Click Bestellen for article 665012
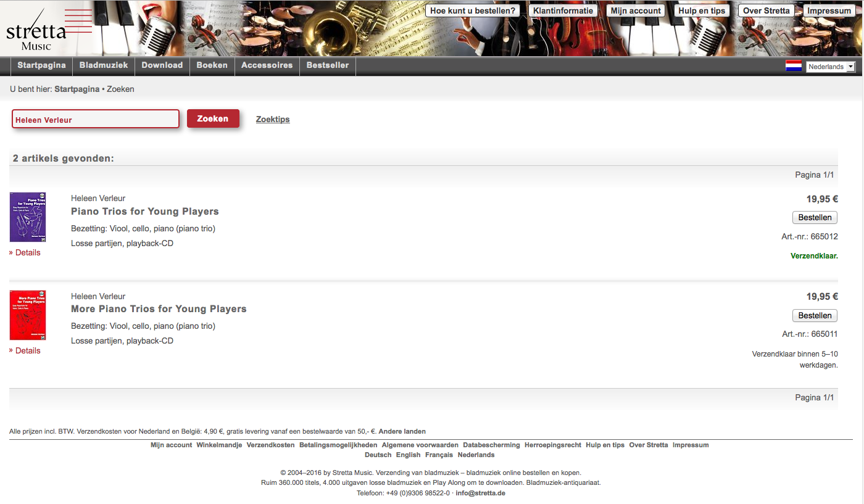 [x=815, y=217]
